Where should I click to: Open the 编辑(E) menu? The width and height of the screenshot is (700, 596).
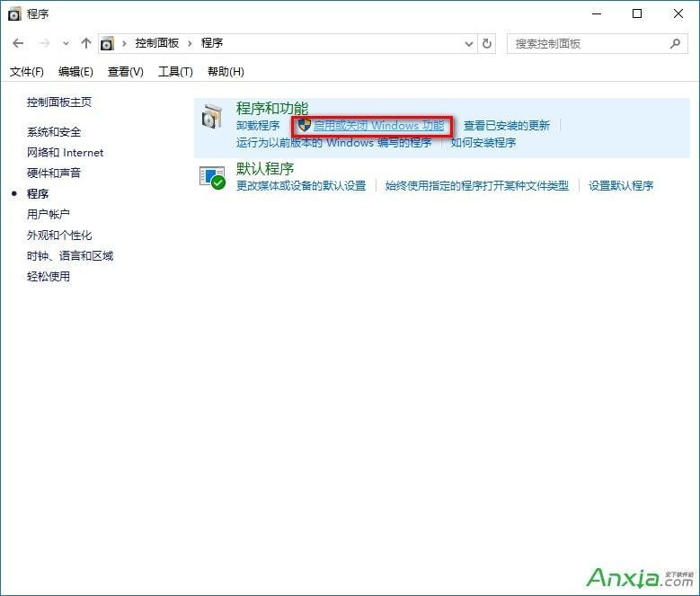[75, 72]
